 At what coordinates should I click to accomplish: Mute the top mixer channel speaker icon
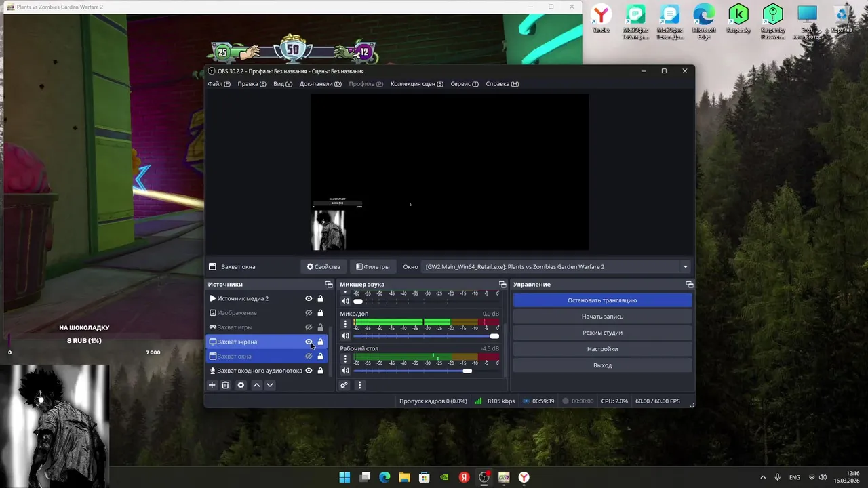tap(345, 301)
